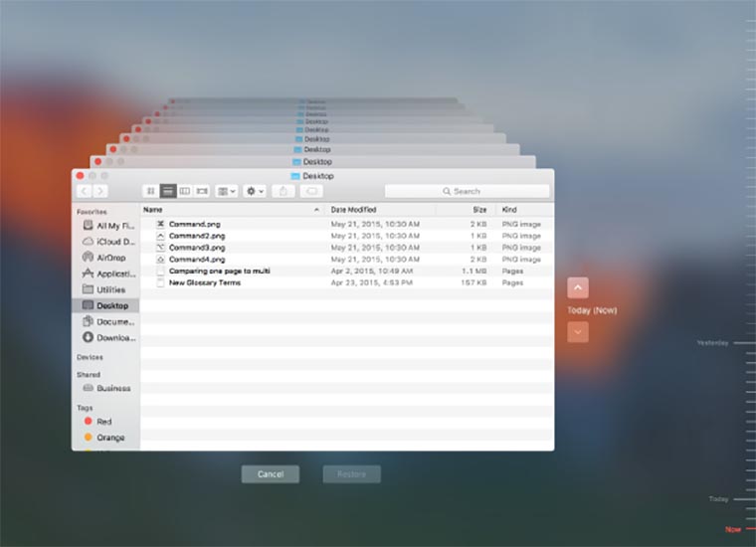Select the Comparing one page to multi document
This screenshot has width=756, height=547.
pyautogui.click(x=220, y=271)
